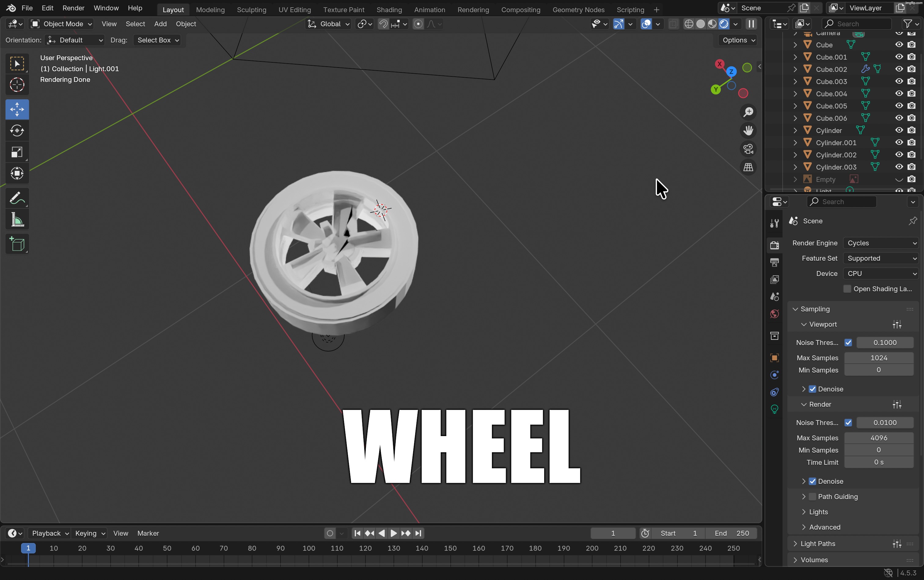Select the Rotate tool
Viewport: 924px width, 580px height.
(x=17, y=130)
